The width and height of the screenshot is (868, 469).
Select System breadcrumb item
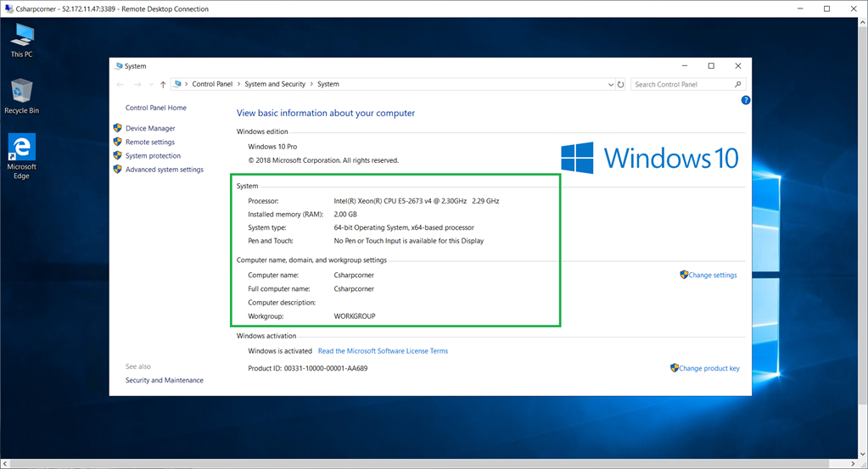(x=328, y=84)
